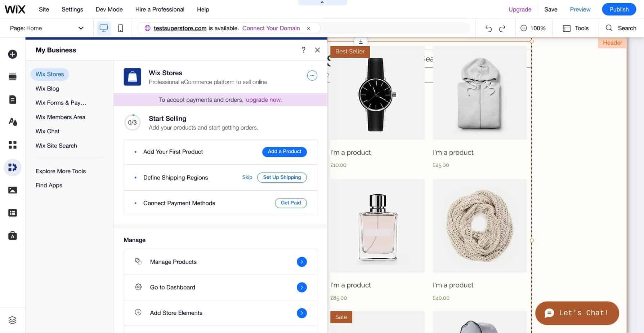The width and height of the screenshot is (644, 333).
Task: Click the redo arrow
Action: click(502, 28)
